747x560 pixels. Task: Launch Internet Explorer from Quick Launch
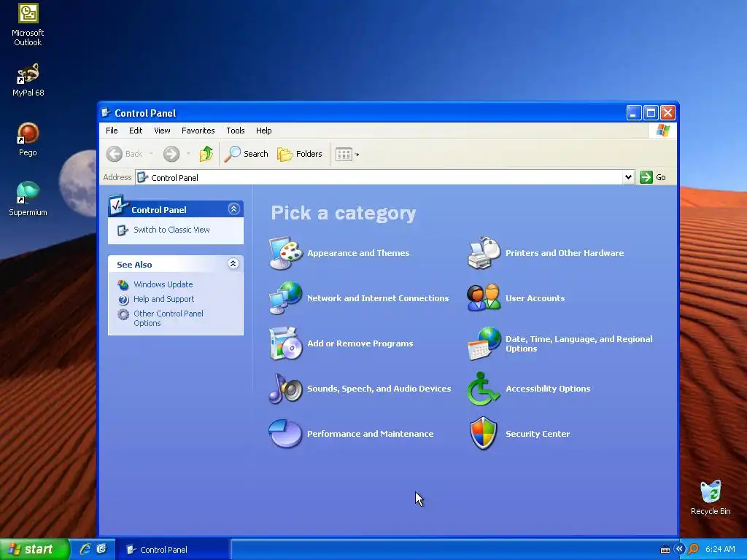point(86,549)
